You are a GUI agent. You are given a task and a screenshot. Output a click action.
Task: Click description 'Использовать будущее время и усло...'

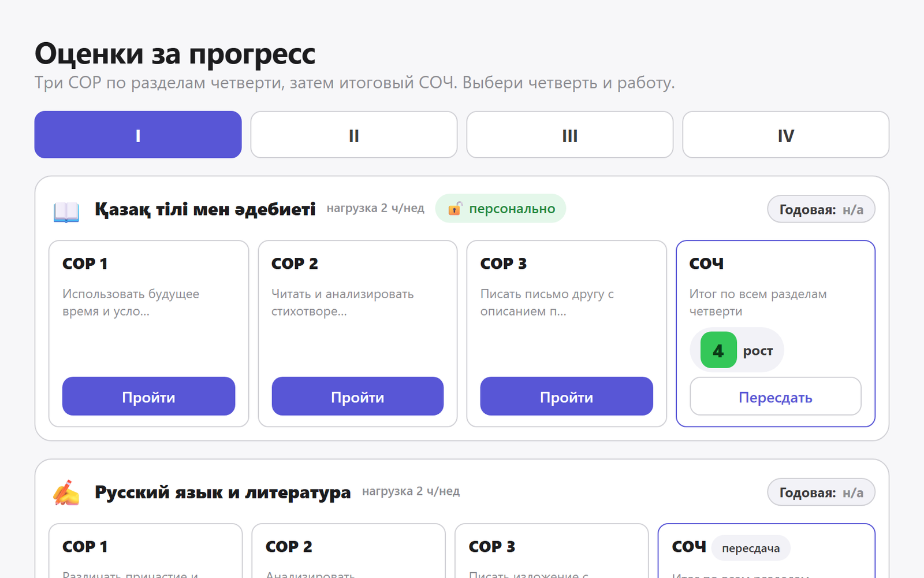(x=131, y=302)
